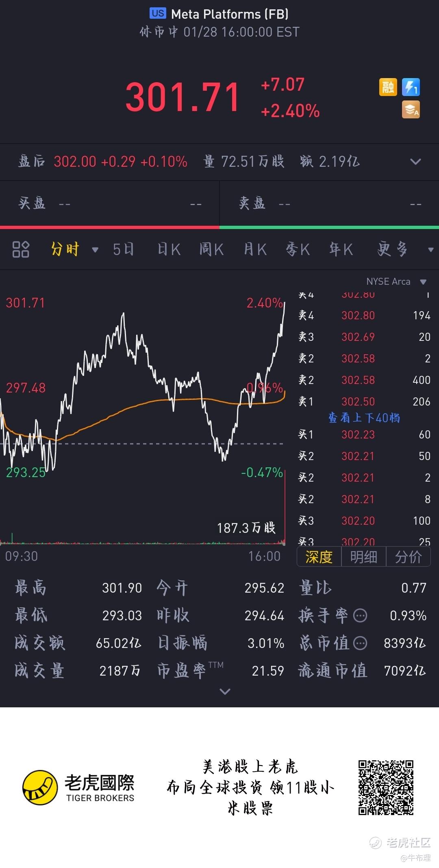Image resolution: width=439 pixels, height=868 pixels.
Task: Switch to the 5日 chart tab
Action: click(124, 249)
